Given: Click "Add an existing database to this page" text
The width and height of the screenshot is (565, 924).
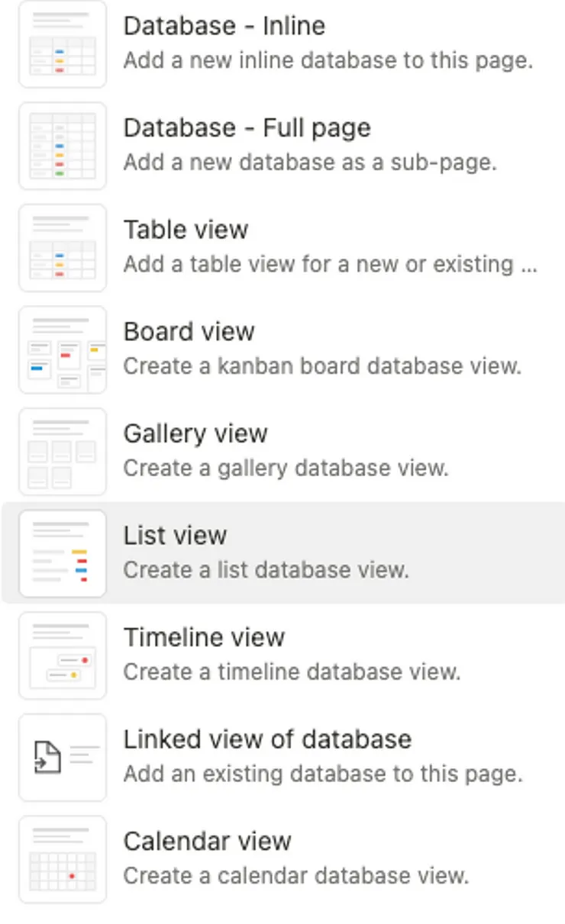Looking at the screenshot, I should pyautogui.click(x=323, y=774).
